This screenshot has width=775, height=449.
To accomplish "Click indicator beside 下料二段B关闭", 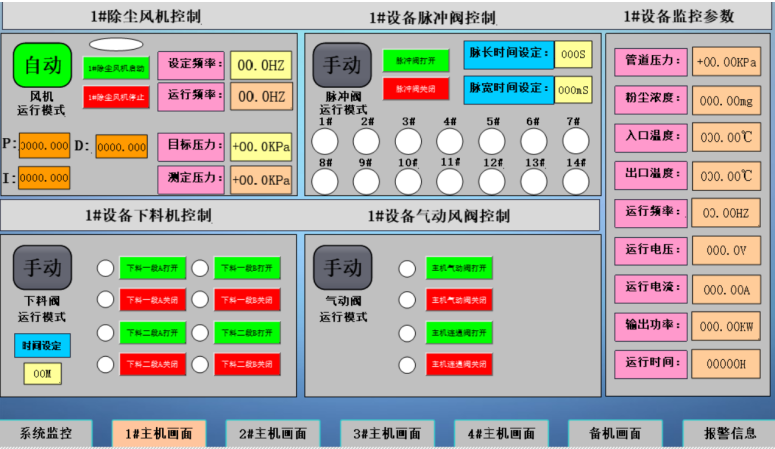I will 200,363.
